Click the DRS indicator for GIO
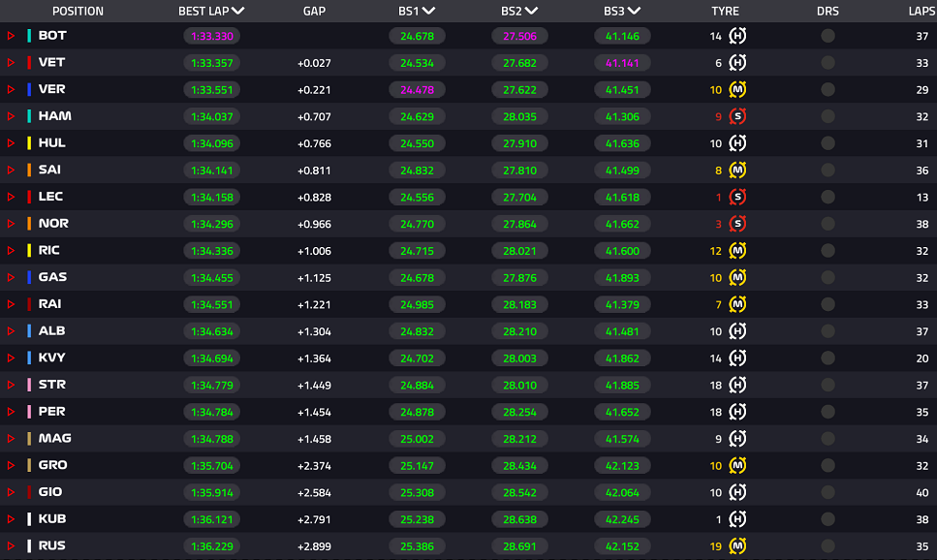Screen dimensions: 937x560 click(x=828, y=492)
